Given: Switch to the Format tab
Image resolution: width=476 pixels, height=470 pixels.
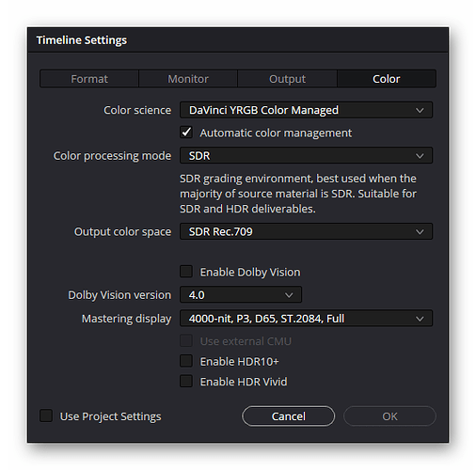Looking at the screenshot, I should tap(89, 79).
